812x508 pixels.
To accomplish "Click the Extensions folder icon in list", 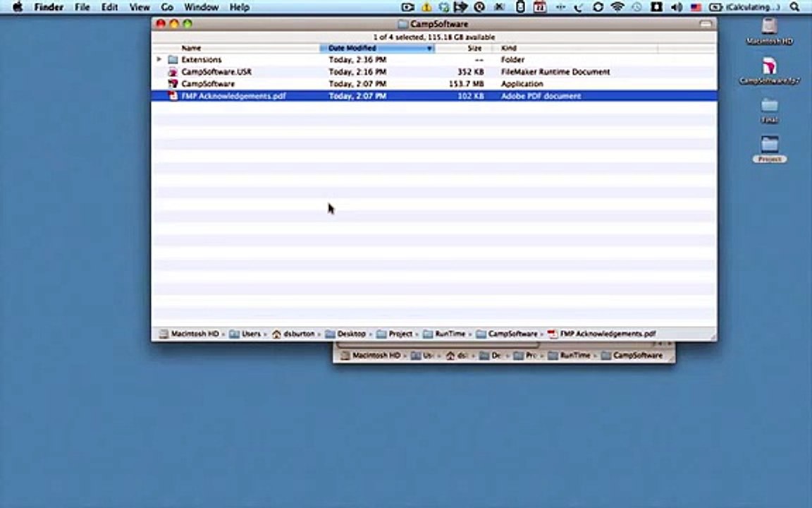I will click(173, 59).
